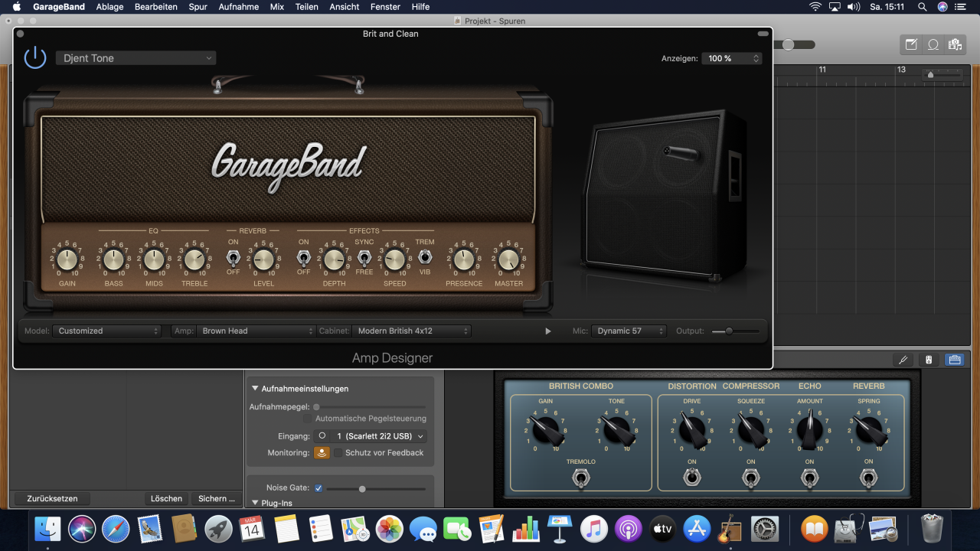Click the tuner icon in Smart Controls
The image size is (980, 551).
[903, 359]
